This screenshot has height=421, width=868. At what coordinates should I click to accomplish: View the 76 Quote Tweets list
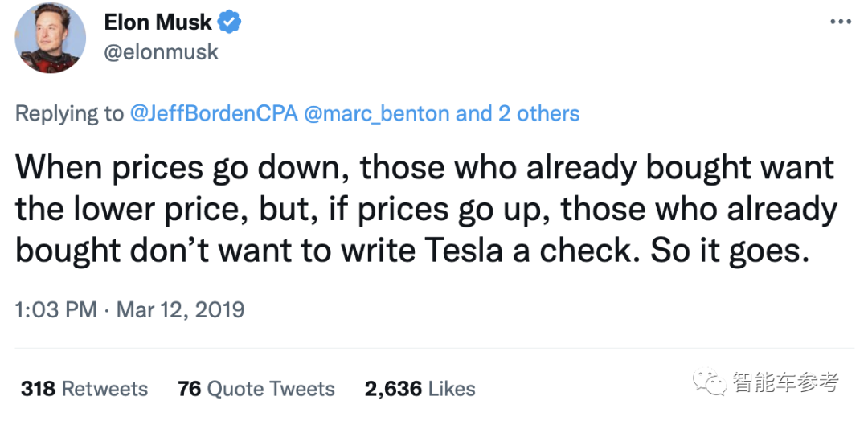click(x=256, y=389)
